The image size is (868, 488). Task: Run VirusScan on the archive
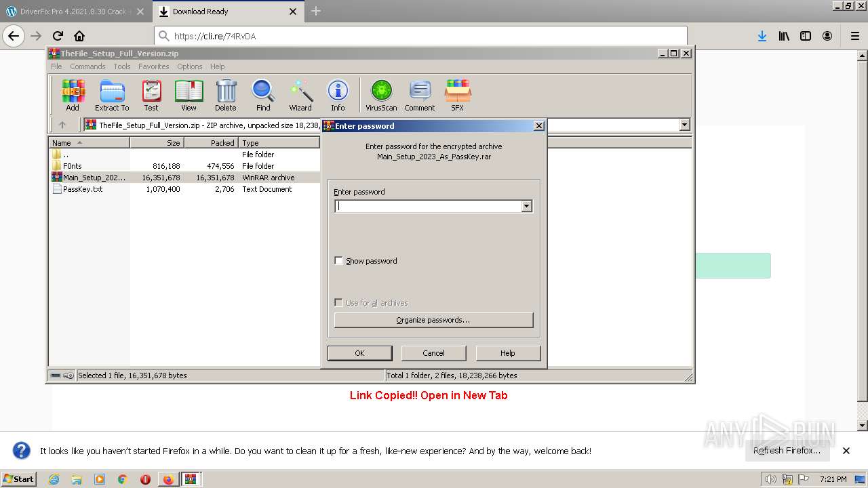381,95
